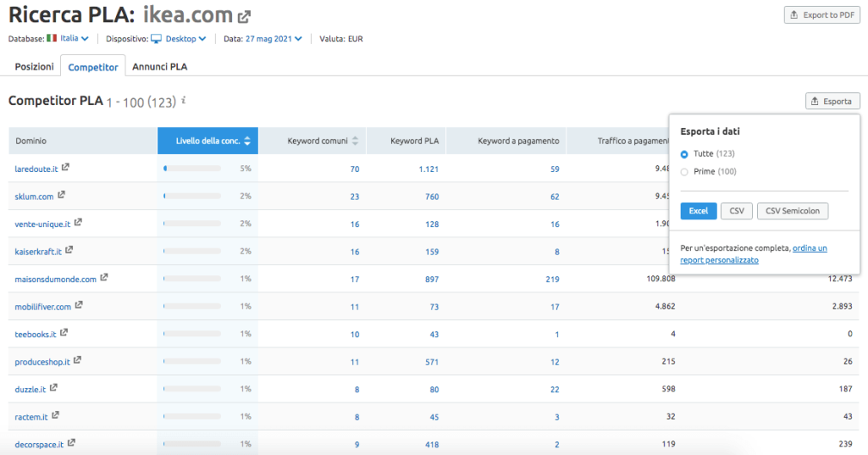Click competition level bar for laredoute.it
Screen dimensions: 868x455
pos(191,169)
